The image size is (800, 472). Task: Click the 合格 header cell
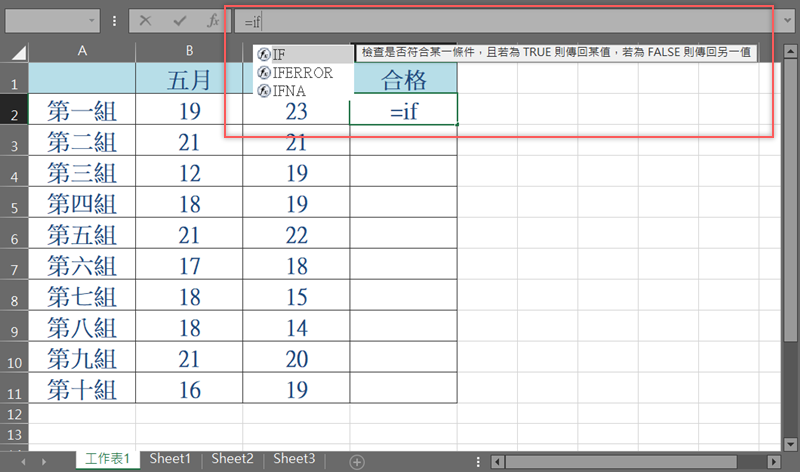pos(404,79)
